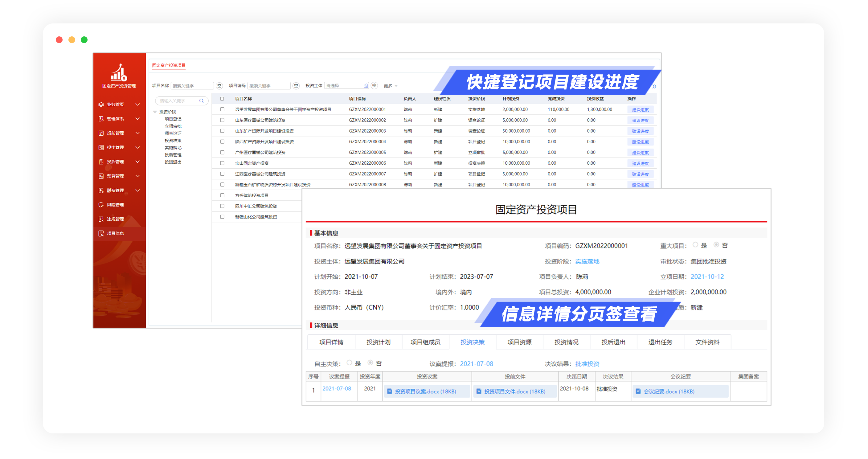This screenshot has width=868, height=459.
Task: Click 建设进度 button for GZXM2022000001
Action: point(640,109)
